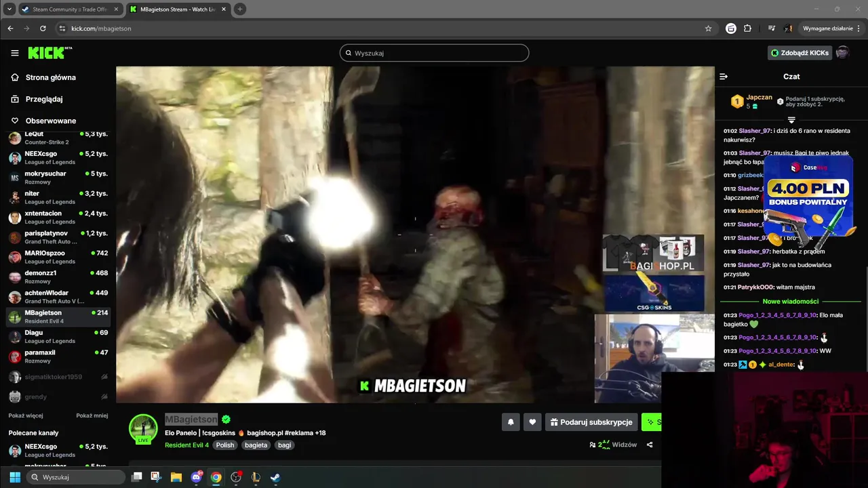Select the Polish tag
The image size is (868, 488).
[225, 445]
